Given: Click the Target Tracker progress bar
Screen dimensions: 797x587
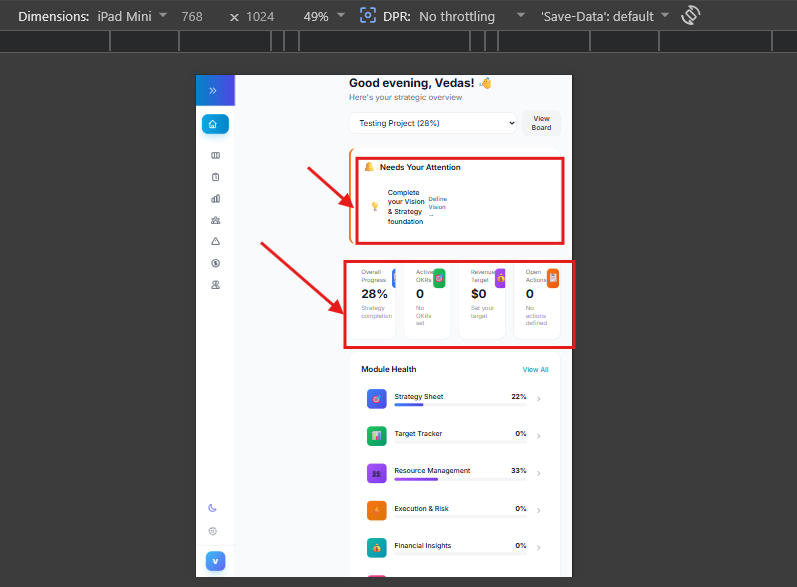Looking at the screenshot, I should click(461, 442).
